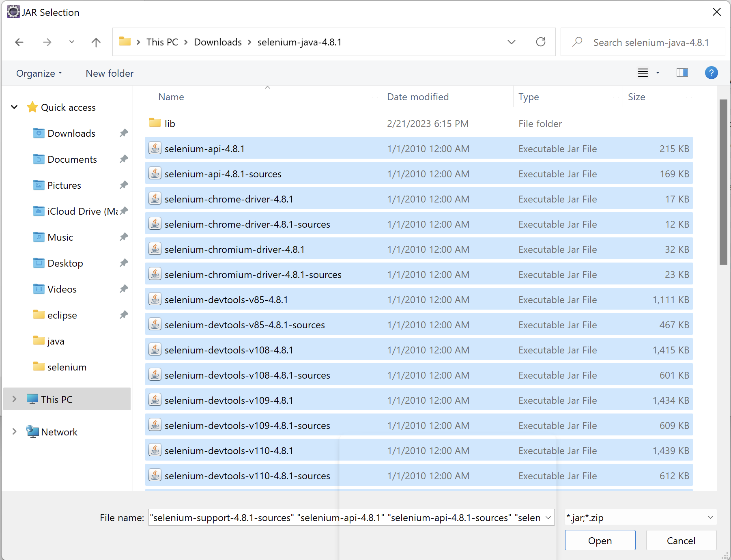The height and width of the screenshot is (560, 731).
Task: Click the Forward navigation arrow
Action: (47, 42)
